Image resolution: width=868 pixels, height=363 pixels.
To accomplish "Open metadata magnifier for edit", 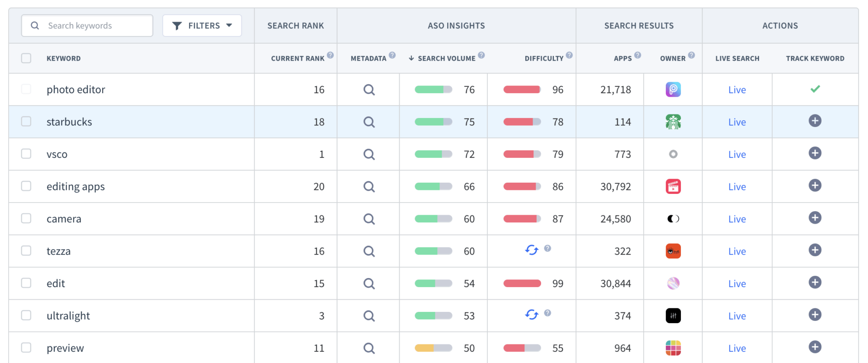I will coord(369,283).
